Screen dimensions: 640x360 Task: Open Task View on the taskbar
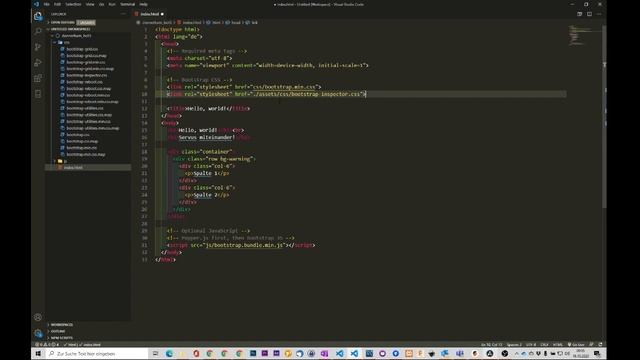tap(155, 353)
